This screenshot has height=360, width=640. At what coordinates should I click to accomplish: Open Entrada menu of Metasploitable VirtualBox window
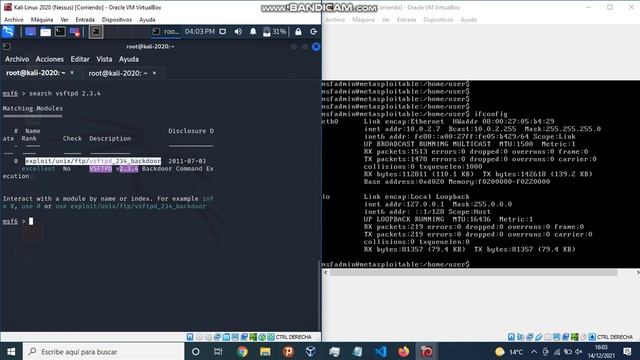[x=407, y=20]
